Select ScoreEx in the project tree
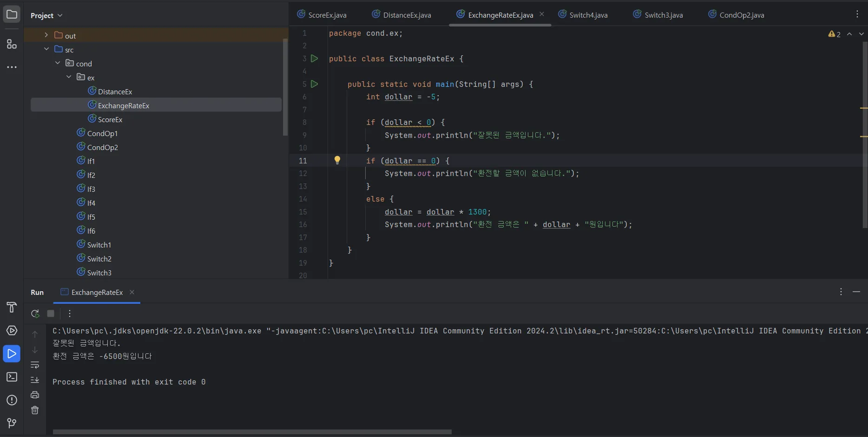 pyautogui.click(x=110, y=119)
